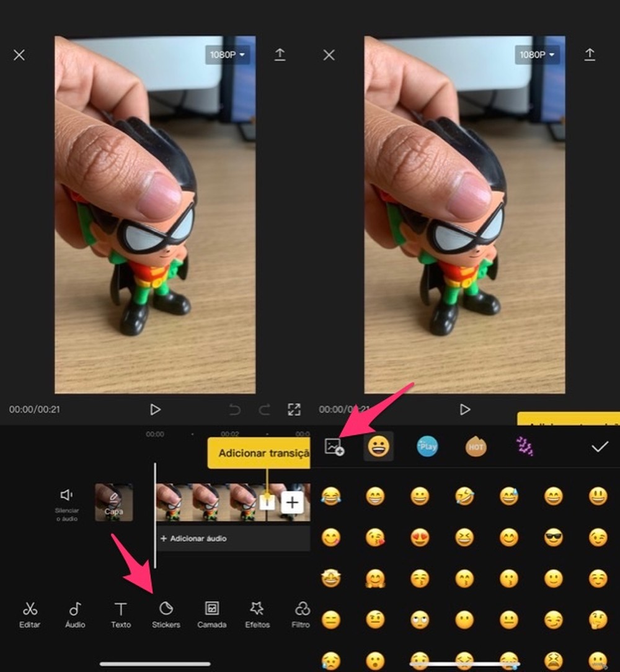Pick the hugging hands emoji
Image resolution: width=620 pixels, height=672 pixels.
376,578
